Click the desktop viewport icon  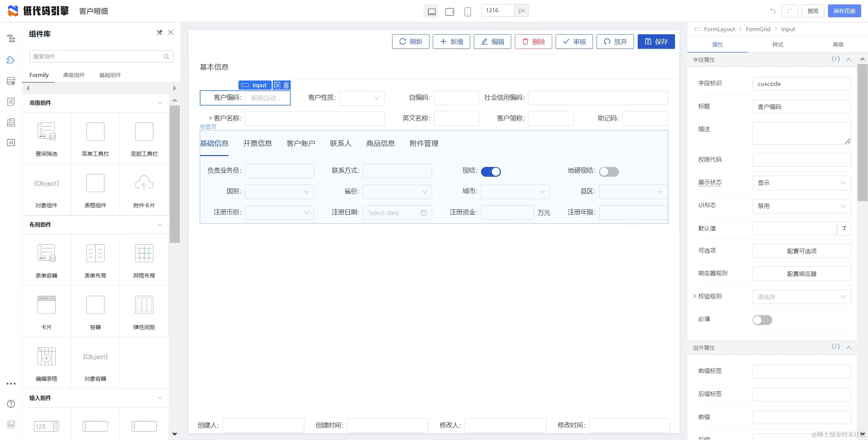pos(431,12)
